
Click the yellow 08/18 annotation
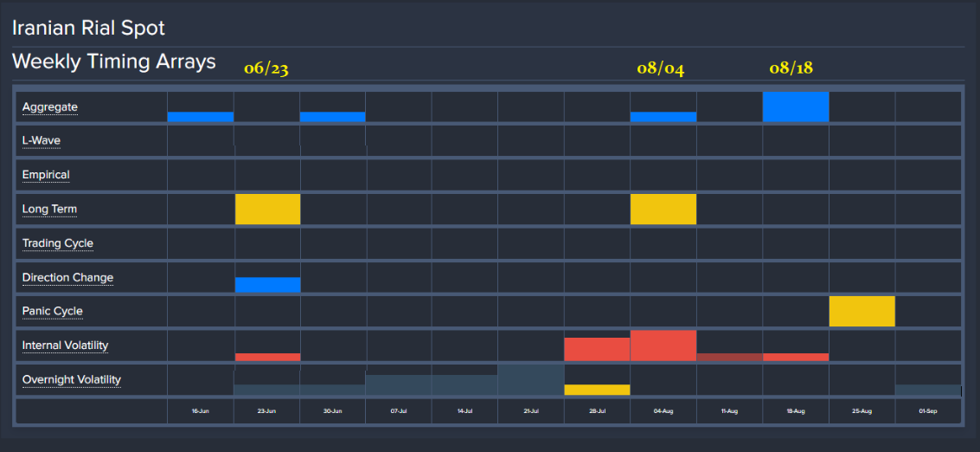[791, 68]
